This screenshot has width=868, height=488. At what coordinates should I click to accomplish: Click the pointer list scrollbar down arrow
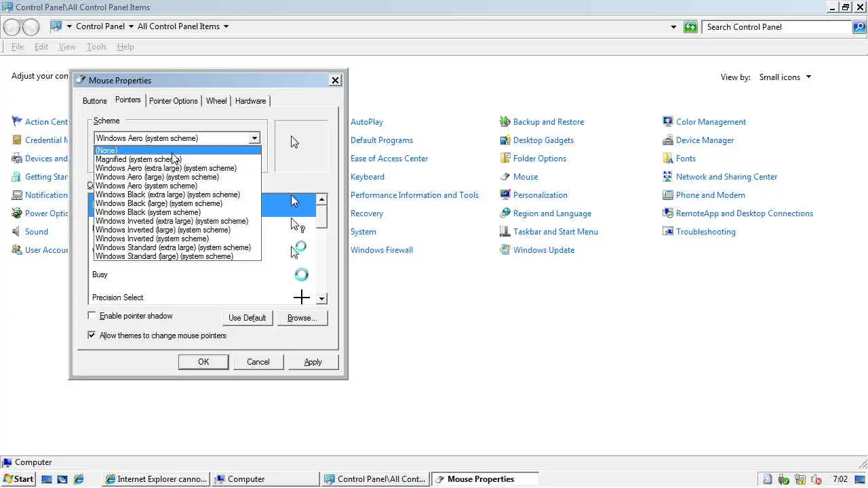coord(321,298)
